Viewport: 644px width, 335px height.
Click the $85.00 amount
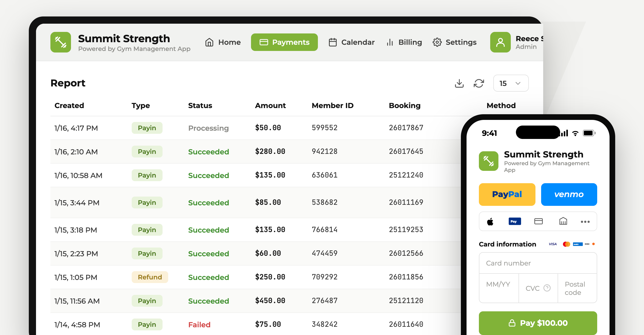pos(268,202)
